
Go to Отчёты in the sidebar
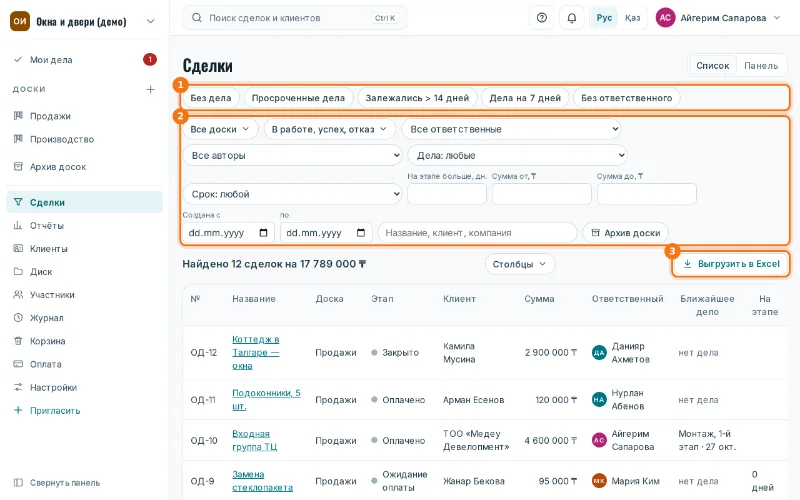pos(84,225)
